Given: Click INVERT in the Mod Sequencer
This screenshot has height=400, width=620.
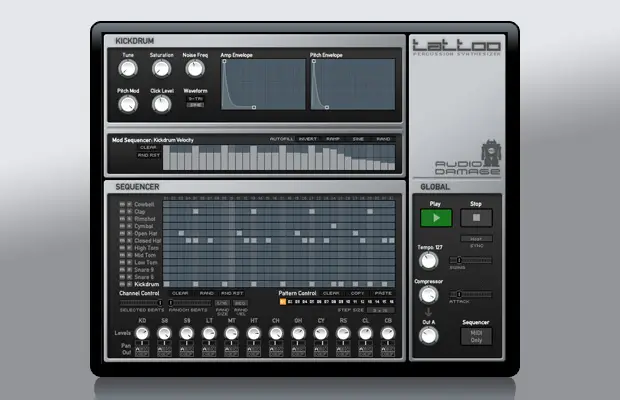Looking at the screenshot, I should coord(308,139).
